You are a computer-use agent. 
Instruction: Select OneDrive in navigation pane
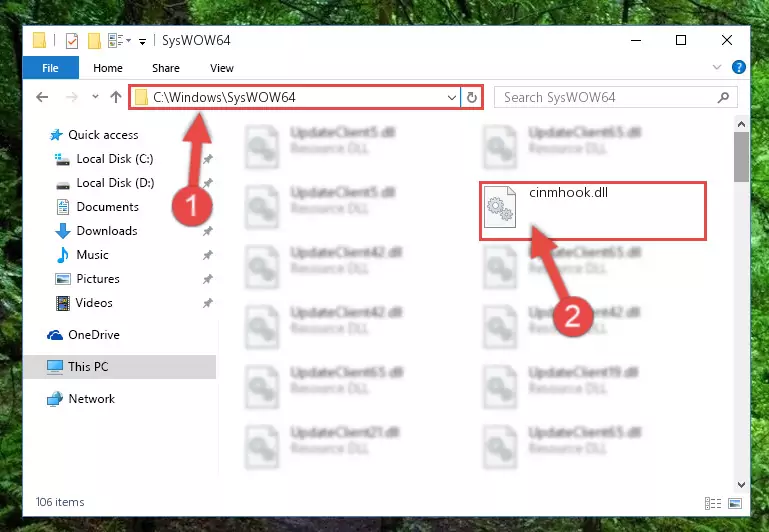(x=94, y=335)
